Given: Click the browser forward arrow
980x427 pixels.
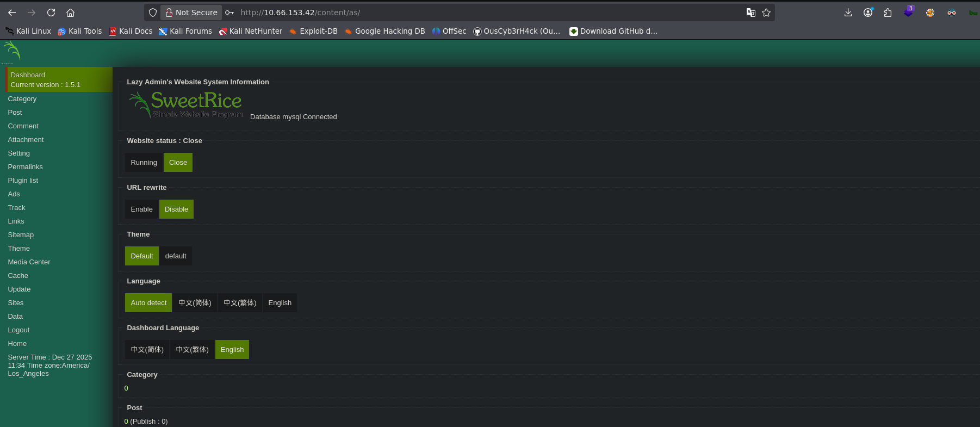Looking at the screenshot, I should point(32,13).
